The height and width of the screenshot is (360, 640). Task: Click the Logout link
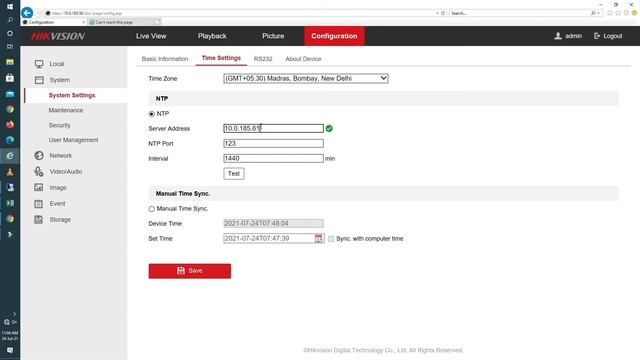pyautogui.click(x=608, y=36)
